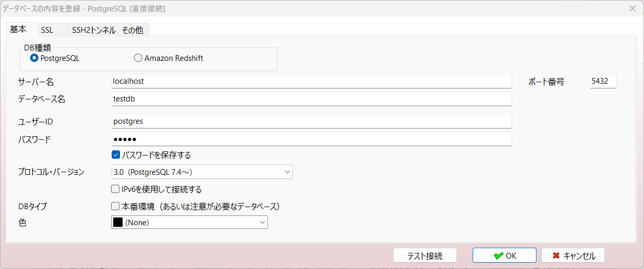Image resolution: width=644 pixels, height=269 pixels.
Task: Click the DBタイプ label text
Action: [x=32, y=207]
